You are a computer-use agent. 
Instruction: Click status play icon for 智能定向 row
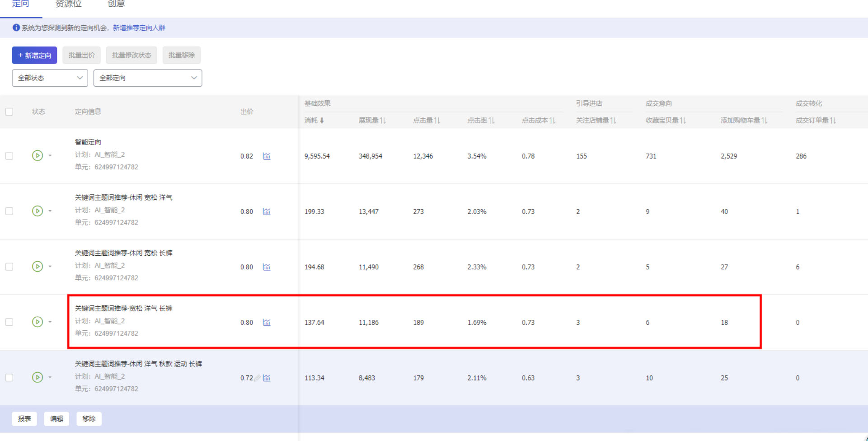[x=38, y=155]
